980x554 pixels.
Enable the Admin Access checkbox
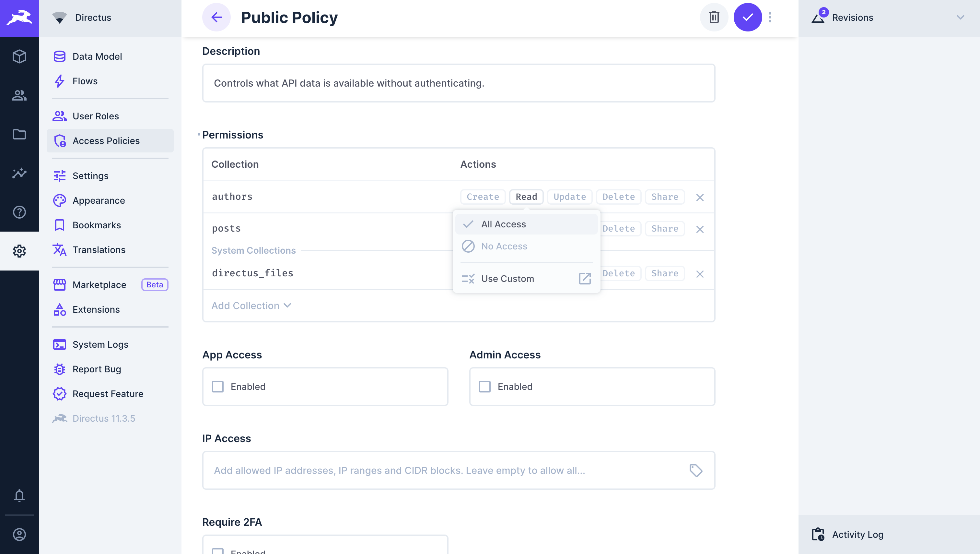[x=484, y=386]
